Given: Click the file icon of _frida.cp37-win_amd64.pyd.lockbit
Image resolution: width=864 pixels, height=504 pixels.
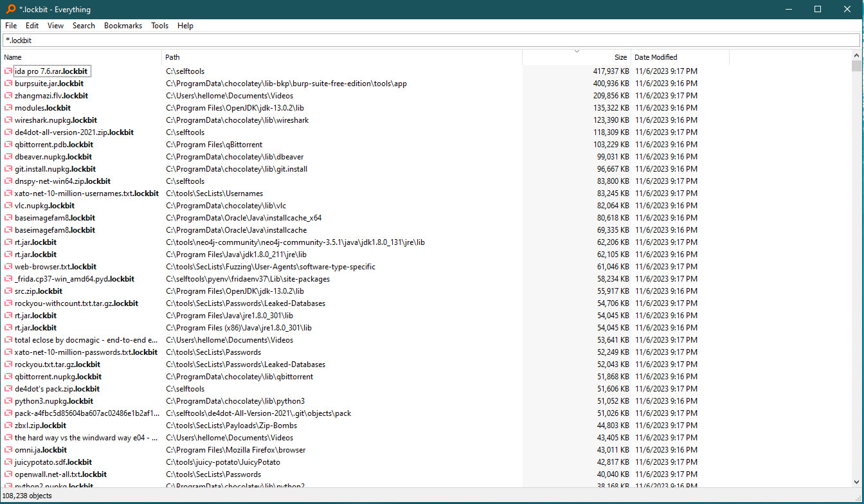Looking at the screenshot, I should 8,279.
